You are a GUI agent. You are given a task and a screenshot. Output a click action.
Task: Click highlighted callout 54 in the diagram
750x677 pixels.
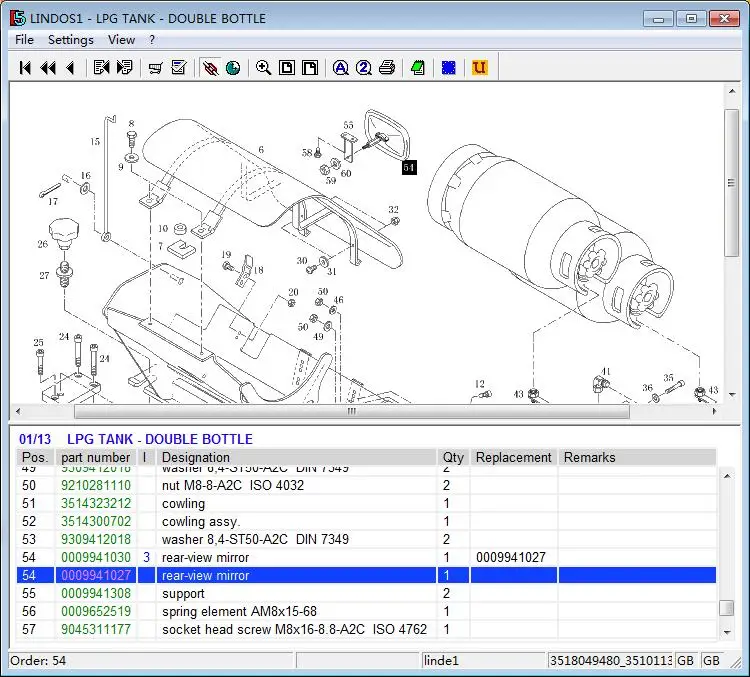tap(408, 167)
